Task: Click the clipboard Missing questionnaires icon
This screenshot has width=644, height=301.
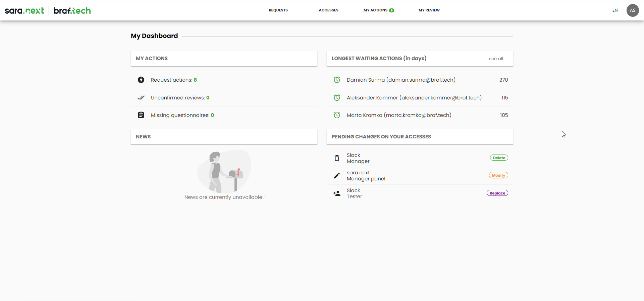Action: click(x=141, y=115)
